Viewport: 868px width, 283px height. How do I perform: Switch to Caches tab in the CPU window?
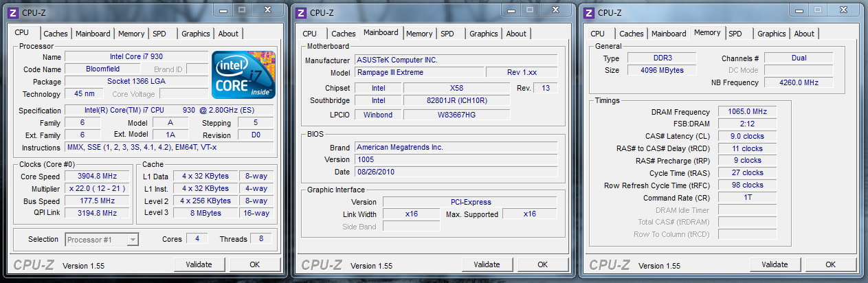point(56,34)
